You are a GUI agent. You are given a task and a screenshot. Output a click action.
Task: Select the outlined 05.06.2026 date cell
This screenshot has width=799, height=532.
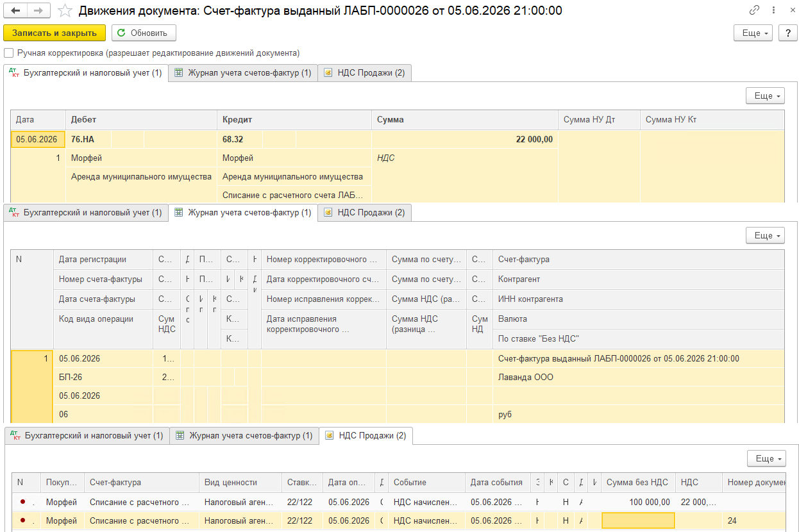[38, 139]
